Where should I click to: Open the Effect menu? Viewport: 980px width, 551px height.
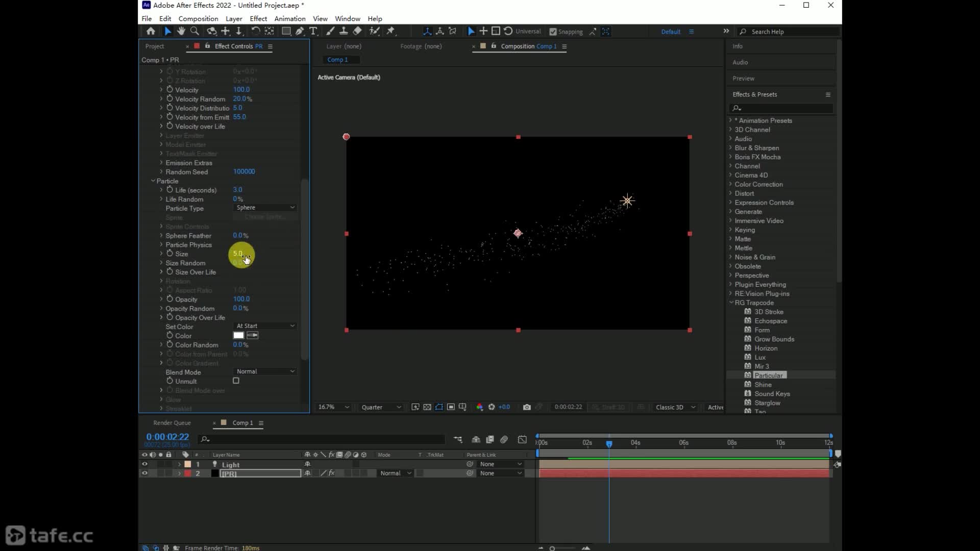tap(258, 18)
